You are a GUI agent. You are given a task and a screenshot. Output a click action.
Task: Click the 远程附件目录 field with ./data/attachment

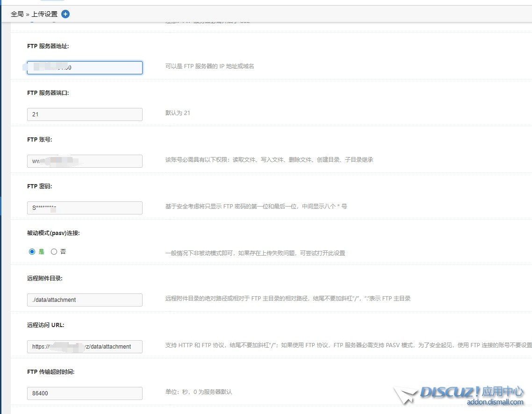[x=85, y=300]
